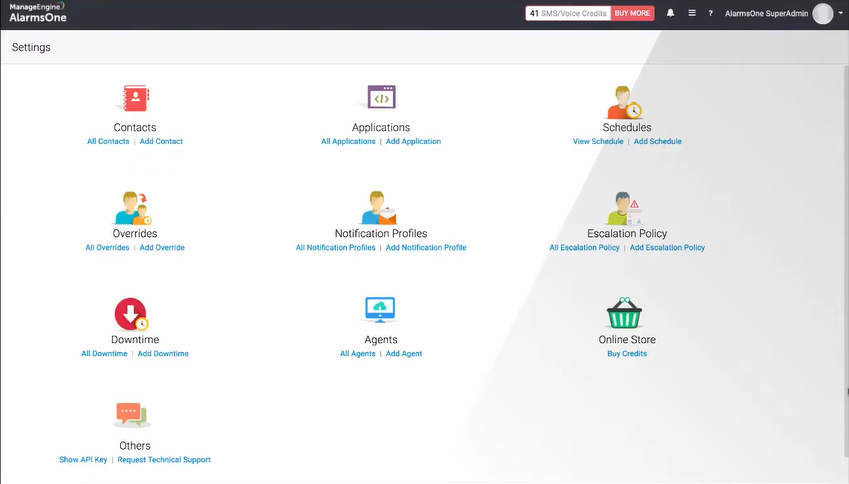
Task: Click the Downtime section title
Action: coord(135,339)
